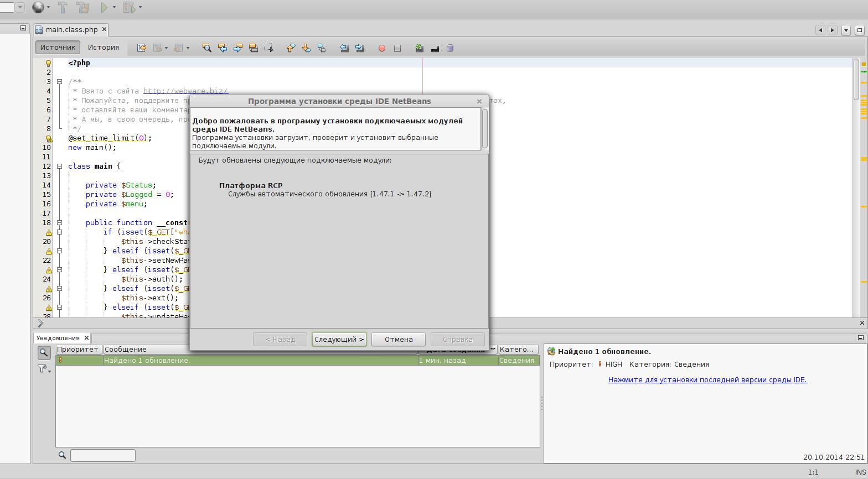
Task: Collapse the class main code fold
Action: (59, 166)
